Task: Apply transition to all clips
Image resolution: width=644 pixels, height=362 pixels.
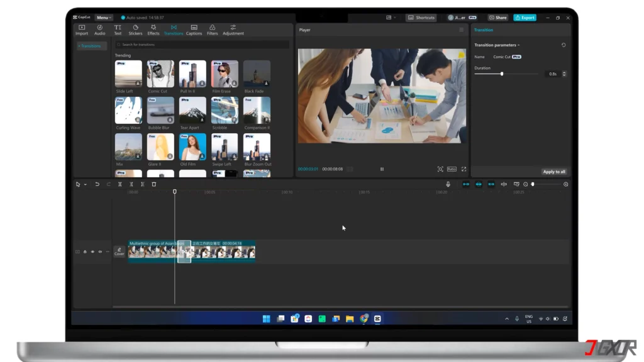Action: (554, 172)
